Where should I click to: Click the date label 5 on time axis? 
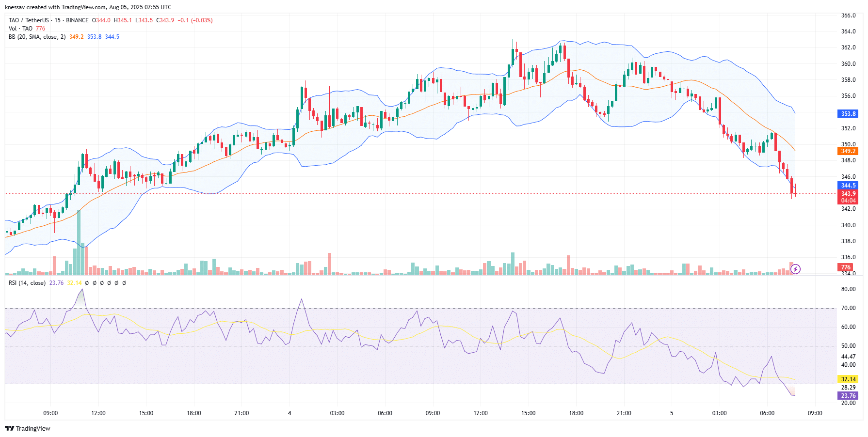pyautogui.click(x=672, y=413)
